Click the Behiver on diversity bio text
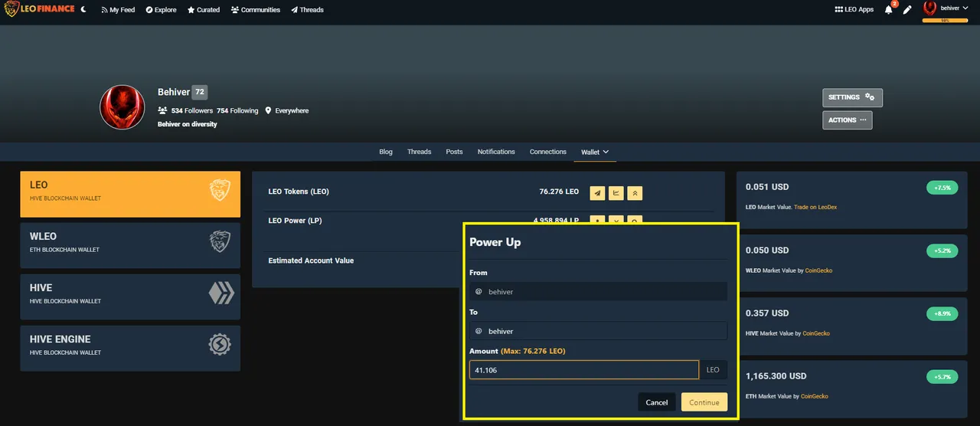Image resolution: width=980 pixels, height=426 pixels. [x=188, y=124]
